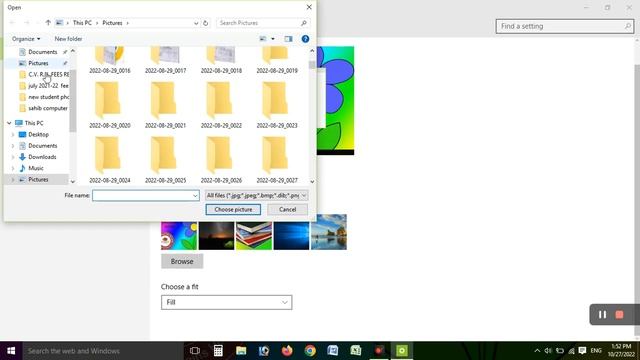Select folder 2022-08-29_0026
The height and width of the screenshot is (360, 640).
tap(221, 160)
